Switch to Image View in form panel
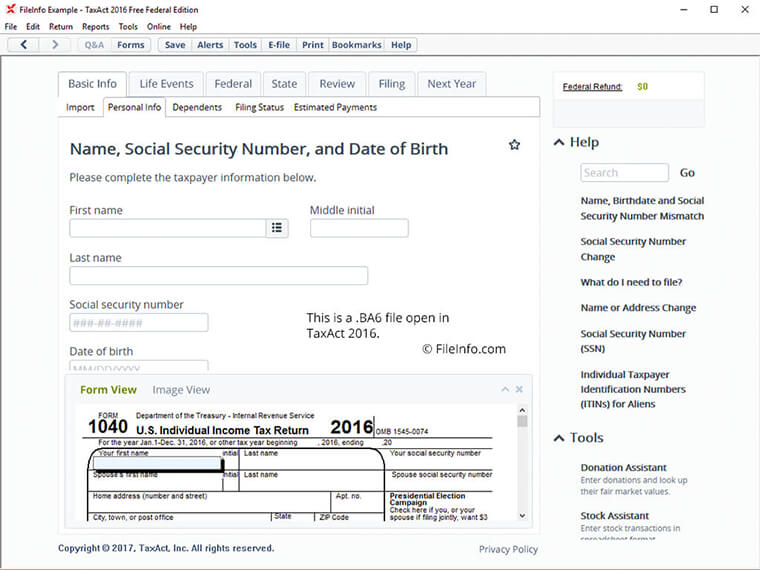The height and width of the screenshot is (570, 760). (x=181, y=390)
